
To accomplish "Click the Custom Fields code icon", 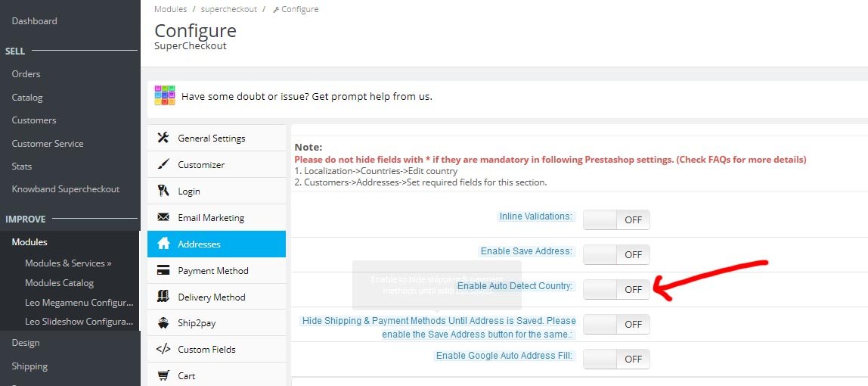I will pyautogui.click(x=163, y=350).
